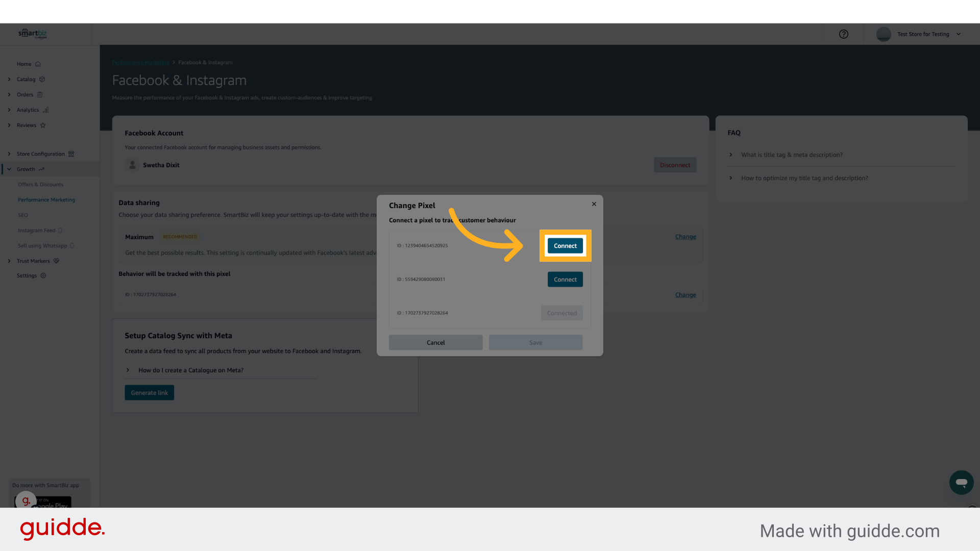Open Instagram Feed submenu item
Viewport: 980px width, 551px height.
click(36, 231)
